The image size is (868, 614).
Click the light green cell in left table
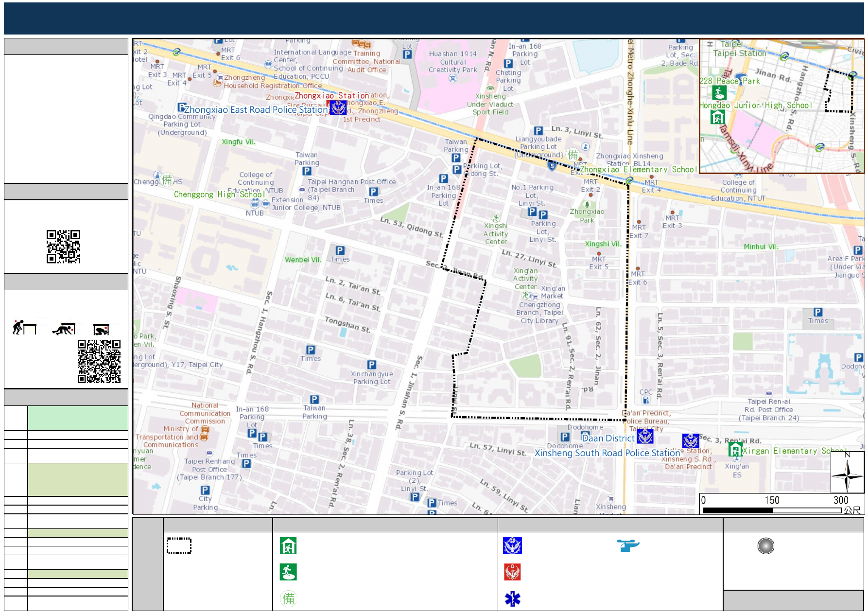pyautogui.click(x=78, y=418)
